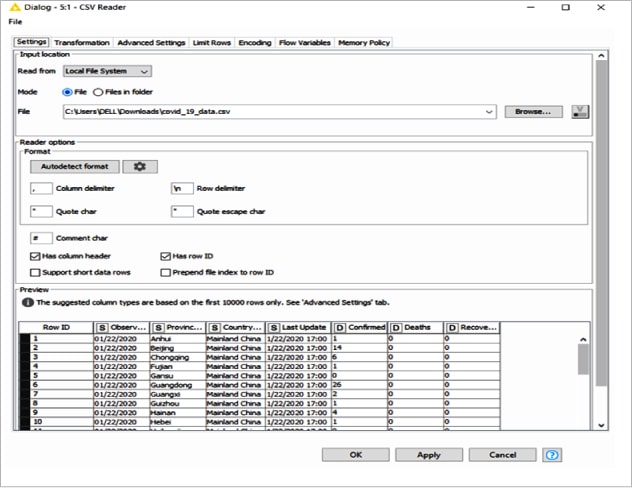
Task: Open the File menu
Action: click(14, 21)
